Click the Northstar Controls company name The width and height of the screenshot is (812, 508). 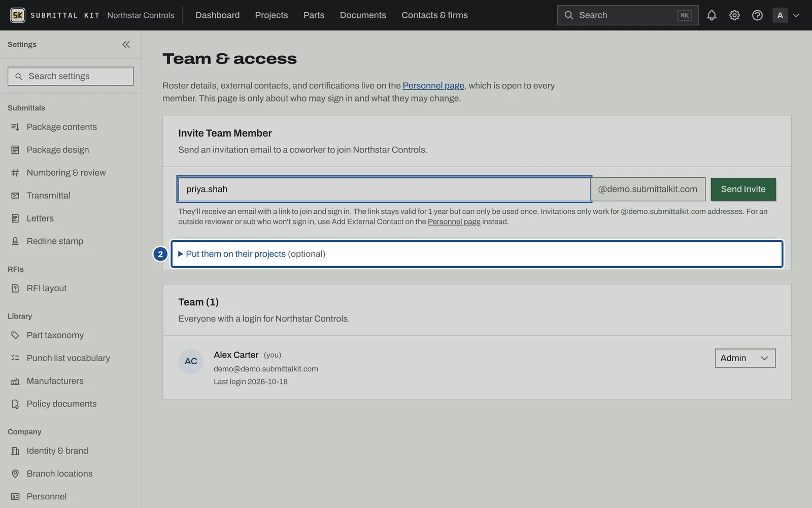pos(141,15)
